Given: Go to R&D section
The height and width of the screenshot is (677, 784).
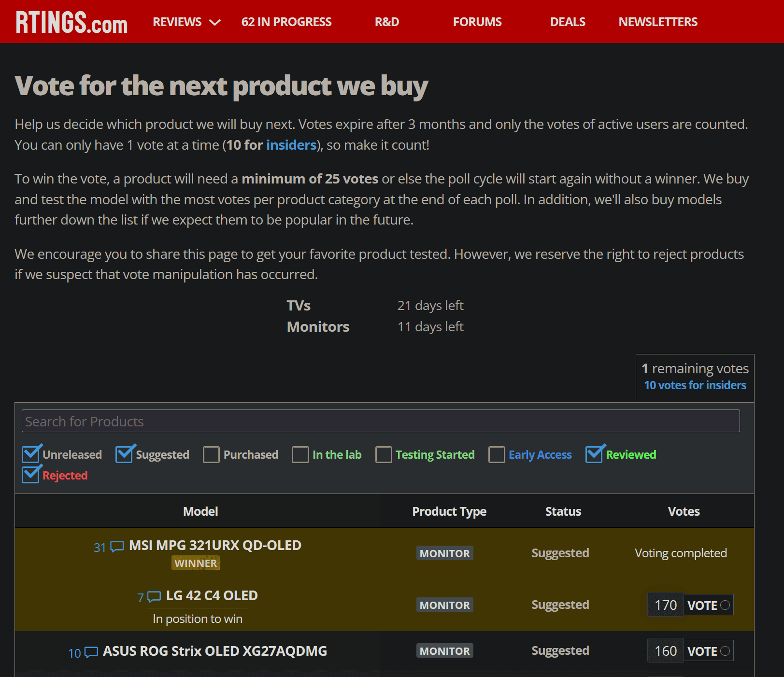Looking at the screenshot, I should point(387,22).
